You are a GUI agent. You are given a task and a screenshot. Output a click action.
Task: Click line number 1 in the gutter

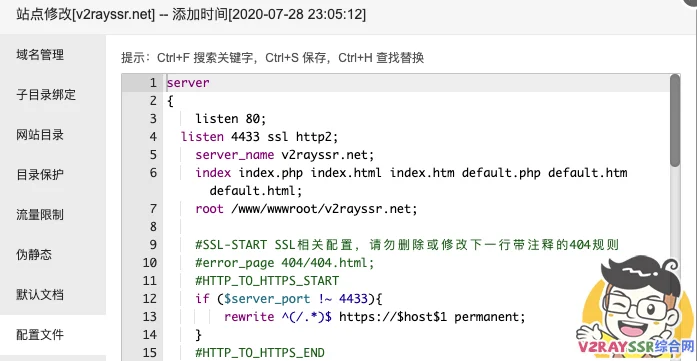pos(153,83)
